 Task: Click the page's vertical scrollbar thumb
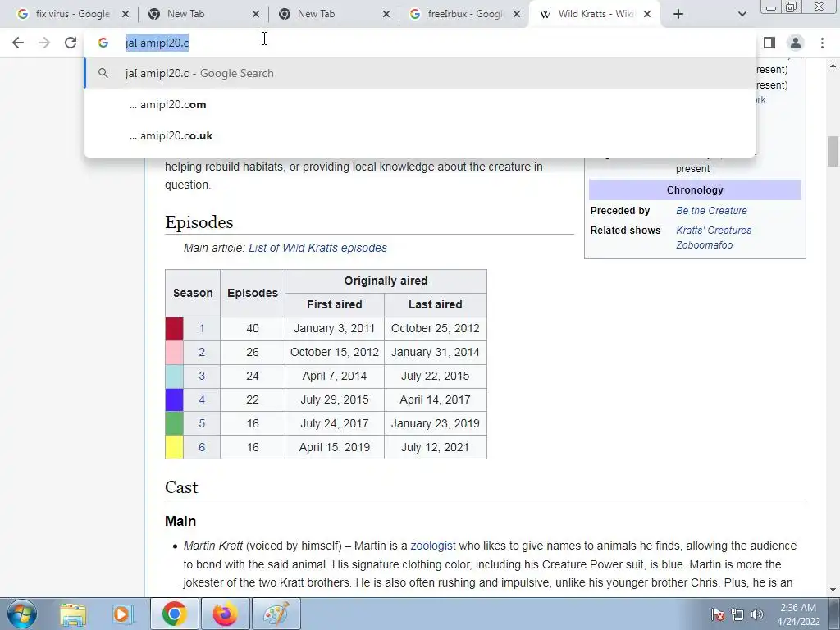click(833, 152)
